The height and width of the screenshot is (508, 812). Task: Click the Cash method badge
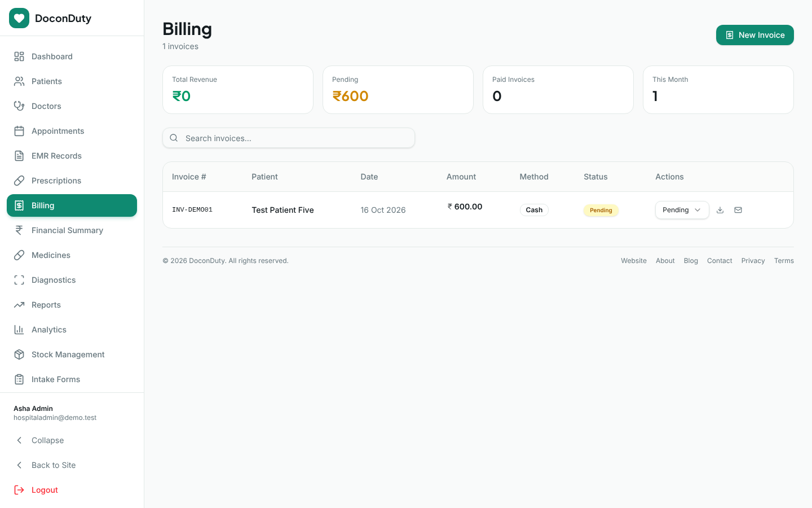pos(534,210)
